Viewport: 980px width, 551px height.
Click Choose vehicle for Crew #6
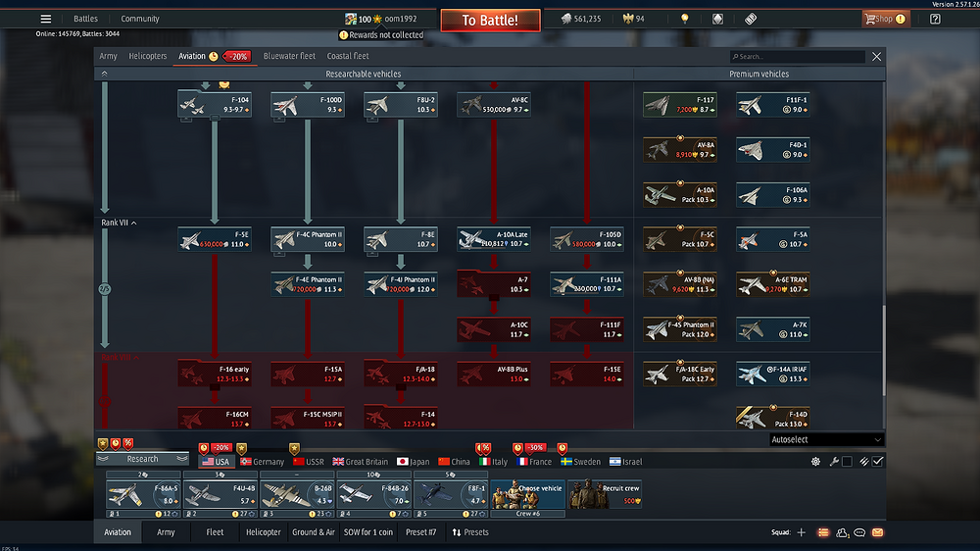(x=527, y=495)
